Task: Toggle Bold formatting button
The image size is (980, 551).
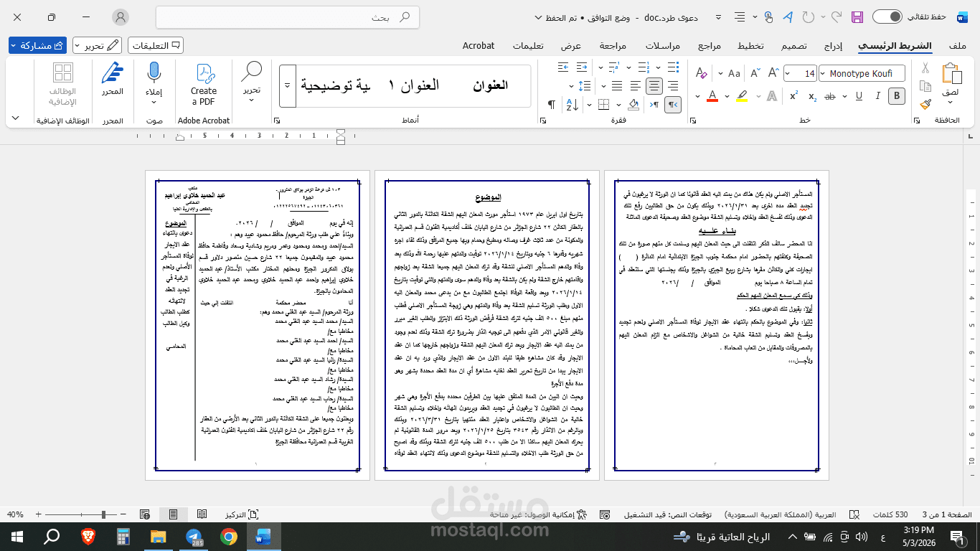Action: pos(897,96)
